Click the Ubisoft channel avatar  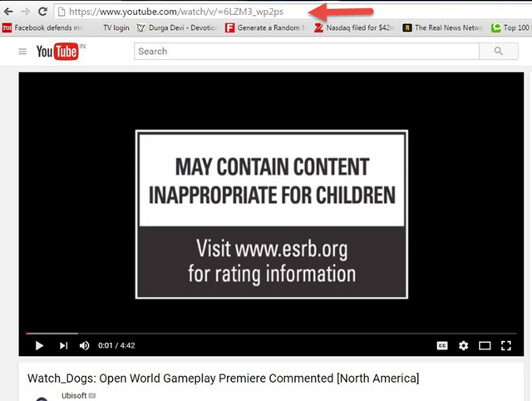42,399
